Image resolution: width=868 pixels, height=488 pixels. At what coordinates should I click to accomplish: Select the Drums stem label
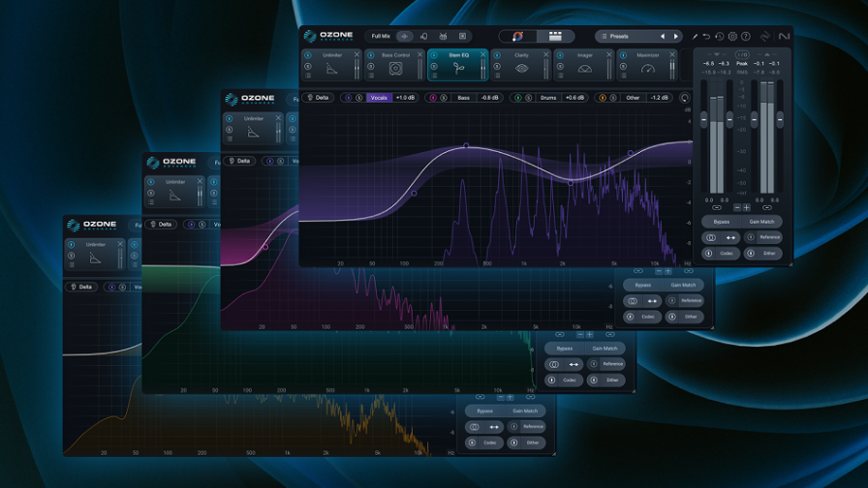point(548,98)
